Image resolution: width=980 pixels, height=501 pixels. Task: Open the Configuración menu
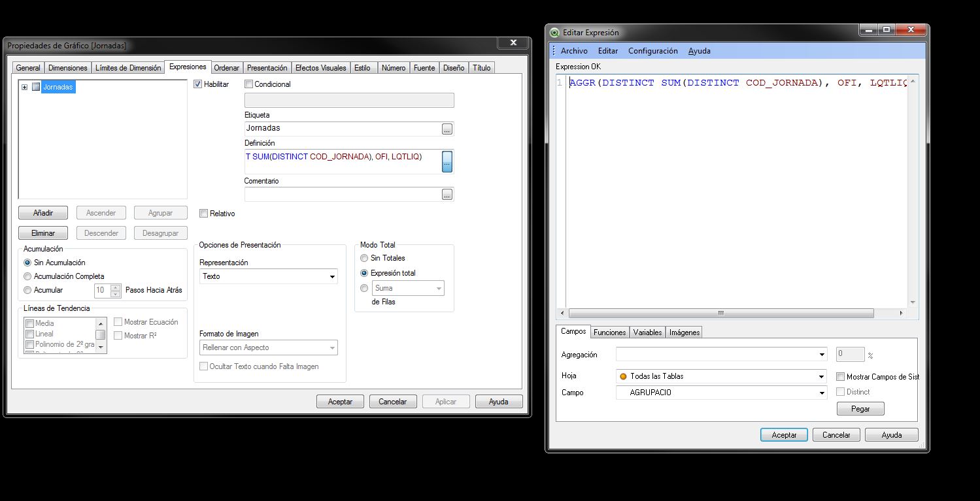tap(653, 51)
